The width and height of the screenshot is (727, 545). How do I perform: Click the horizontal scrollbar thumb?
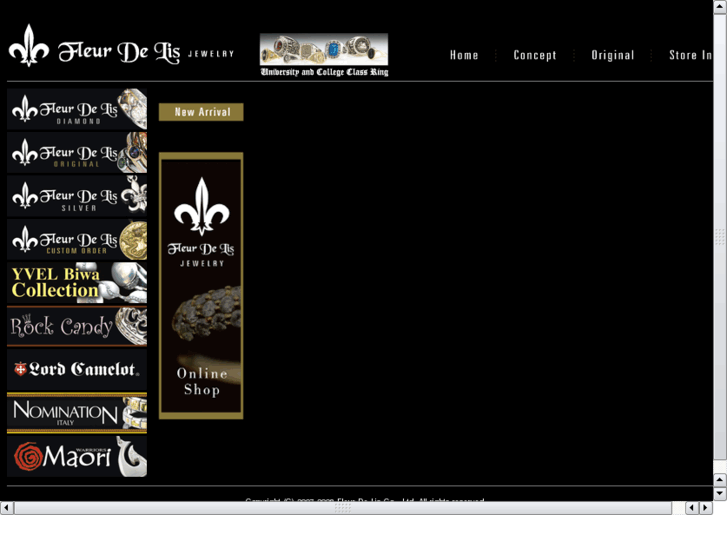343,508
